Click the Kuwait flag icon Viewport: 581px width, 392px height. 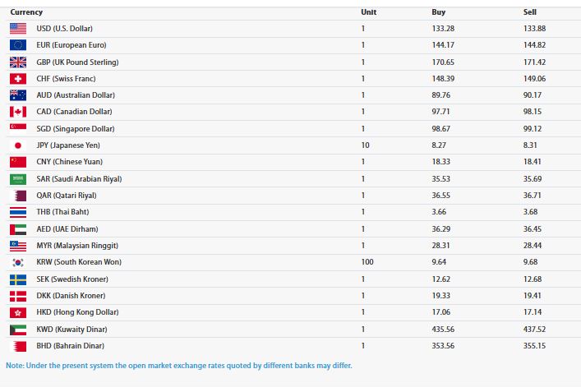pyautogui.click(x=18, y=329)
